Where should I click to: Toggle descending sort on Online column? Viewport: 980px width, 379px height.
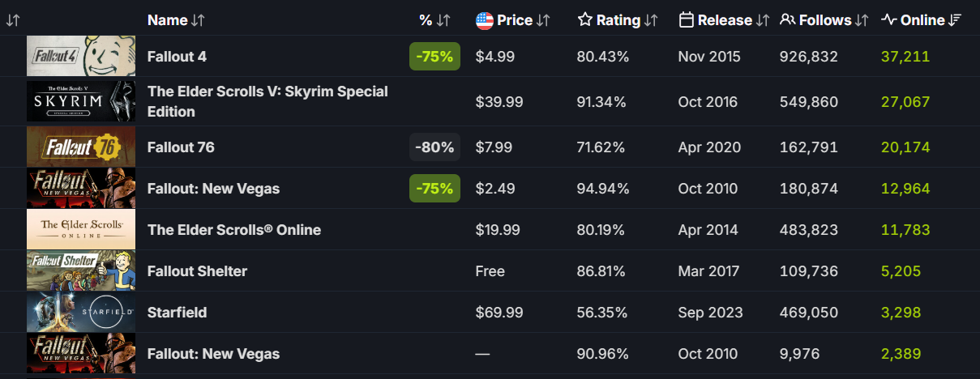pos(955,20)
